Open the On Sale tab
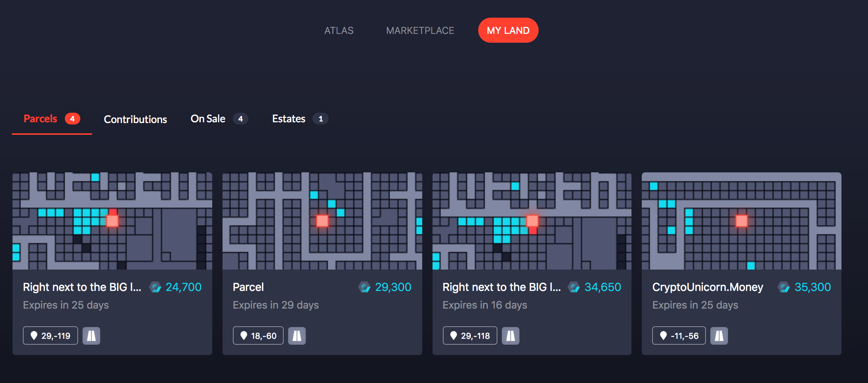The image size is (868, 383). (x=219, y=119)
